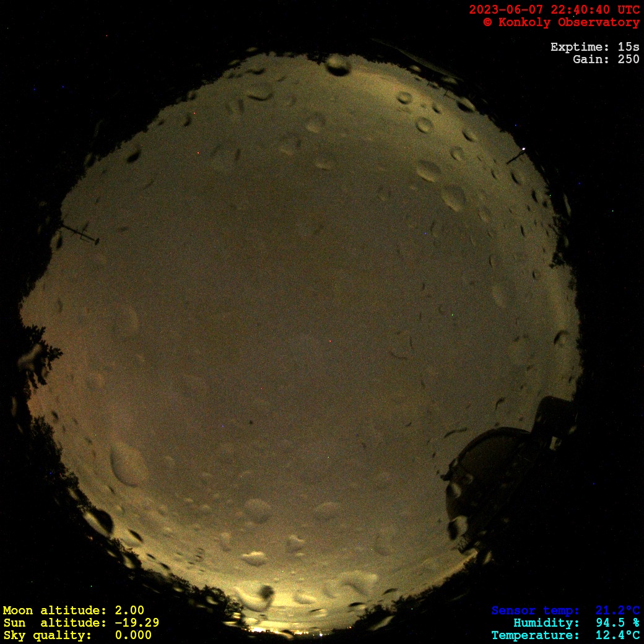Viewport: 644px width, 644px height.
Task: Click the red hot pixel near center
Action: click(330, 341)
